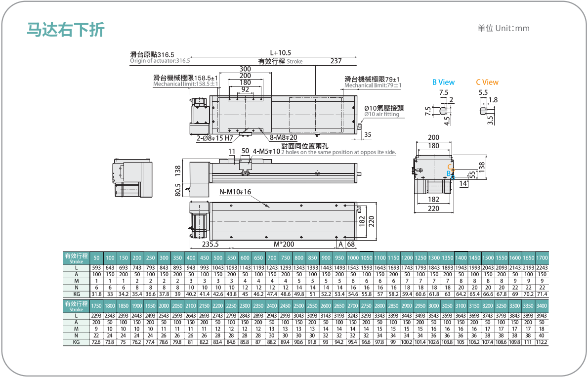Click the 单位 Unit:mm text
This screenshot has height=378, width=588.
(x=503, y=28)
